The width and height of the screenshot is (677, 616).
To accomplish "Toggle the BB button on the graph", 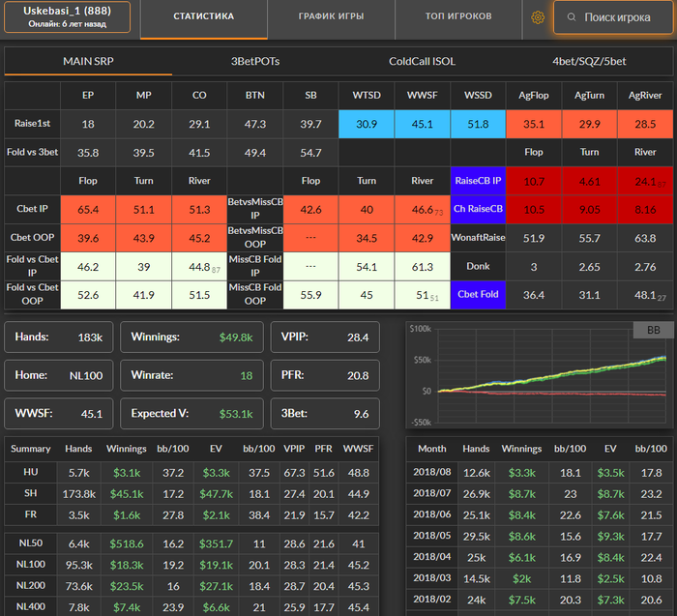I will 653,331.
